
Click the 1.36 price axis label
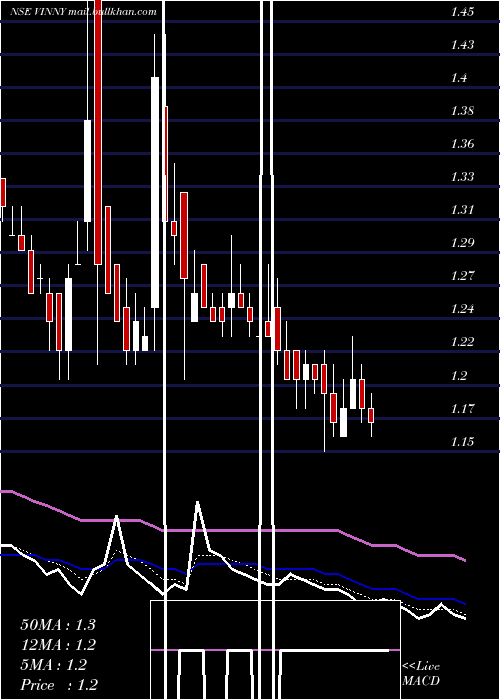click(x=462, y=144)
